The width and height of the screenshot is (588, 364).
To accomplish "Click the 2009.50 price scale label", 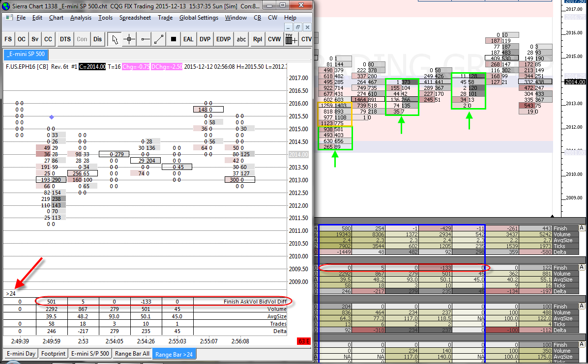I will pos(298,269).
